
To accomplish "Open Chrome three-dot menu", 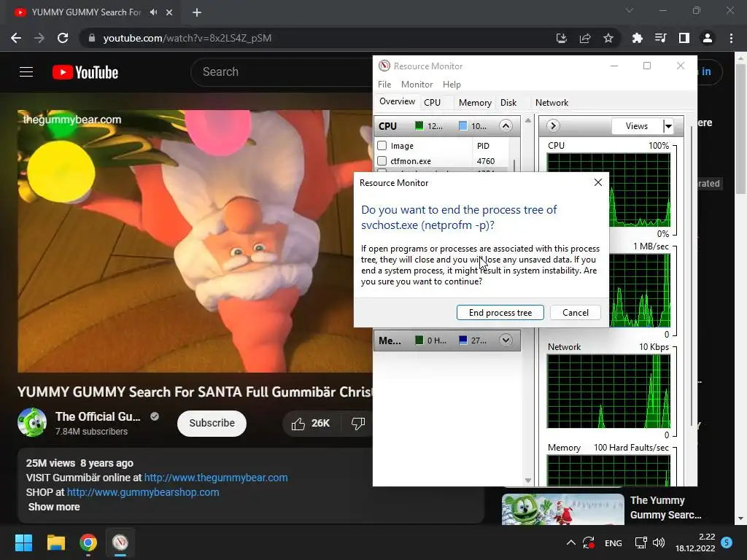I will pyautogui.click(x=731, y=38).
